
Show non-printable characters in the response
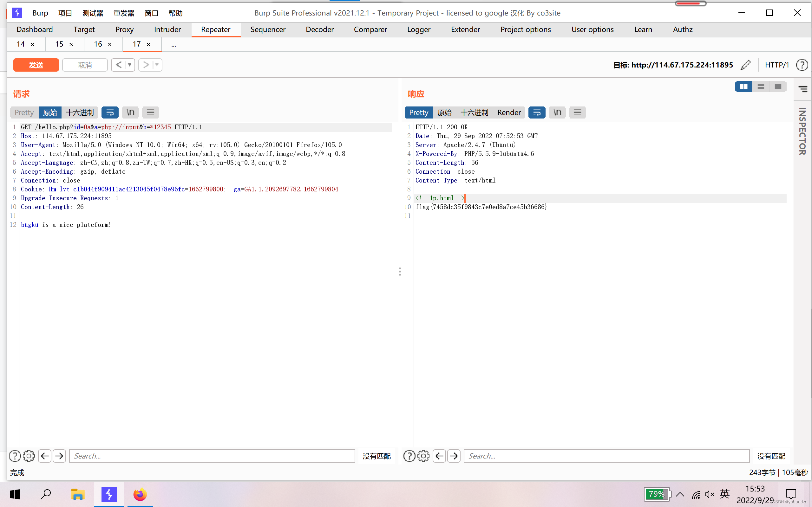(557, 112)
